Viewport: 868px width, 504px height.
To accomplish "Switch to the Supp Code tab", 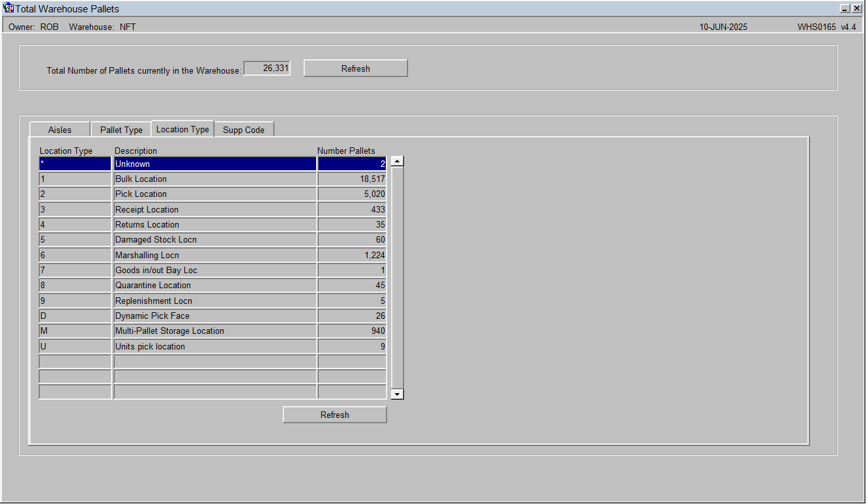I will tap(244, 130).
